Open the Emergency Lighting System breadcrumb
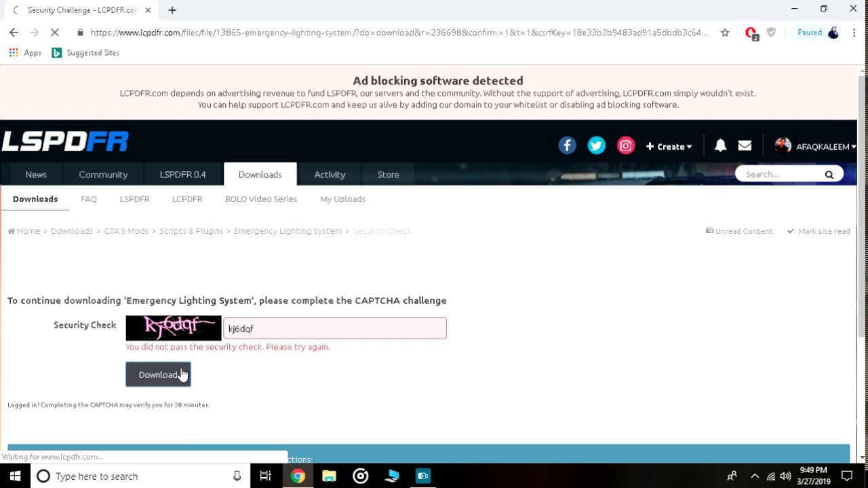Screen dimensions: 868x488 [288, 231]
